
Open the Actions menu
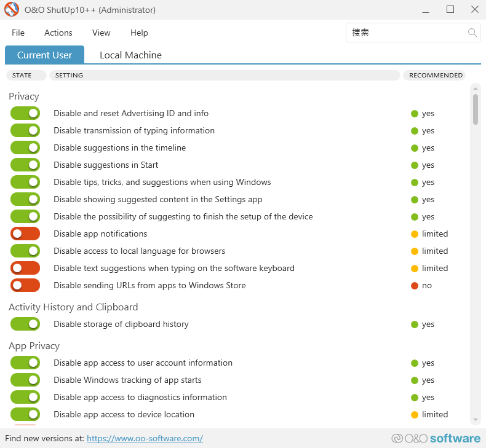(x=58, y=33)
